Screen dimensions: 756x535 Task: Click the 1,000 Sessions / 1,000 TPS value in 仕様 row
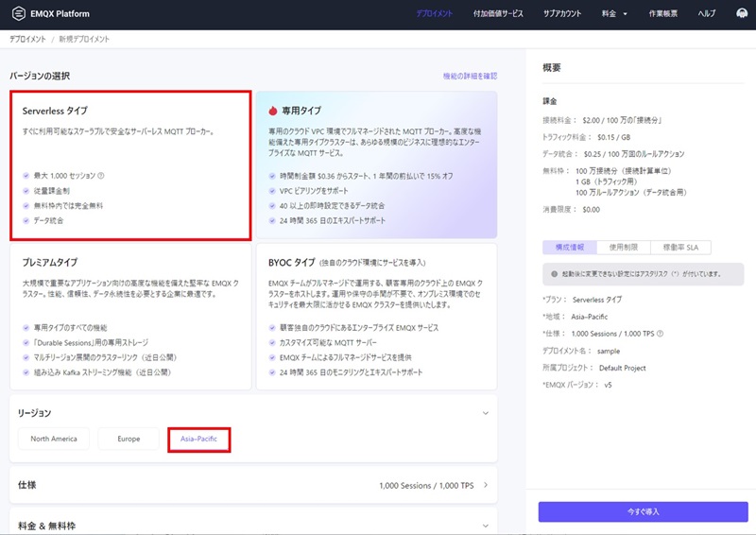pyautogui.click(x=427, y=485)
